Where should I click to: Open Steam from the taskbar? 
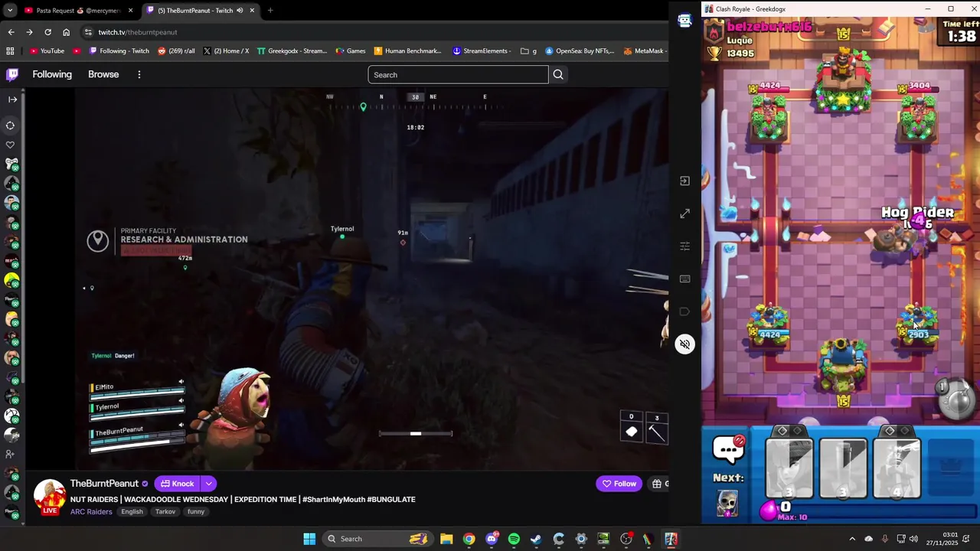[x=536, y=539]
